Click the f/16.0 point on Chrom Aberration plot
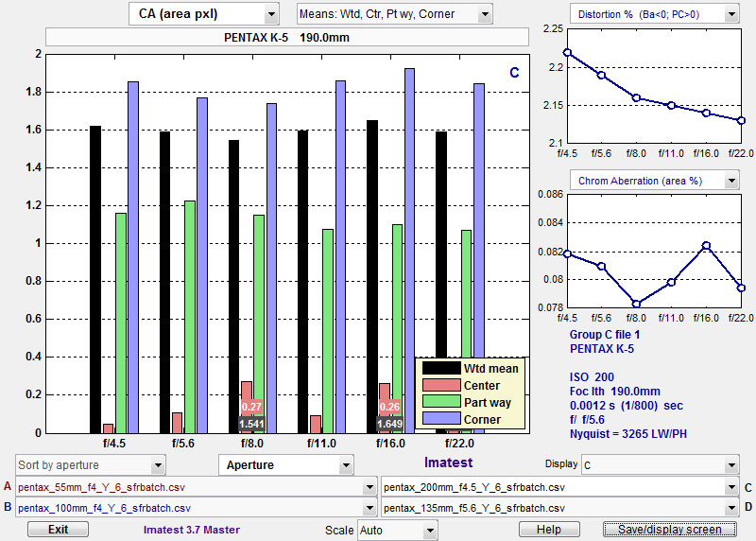The width and height of the screenshot is (756, 541). pyautogui.click(x=706, y=246)
